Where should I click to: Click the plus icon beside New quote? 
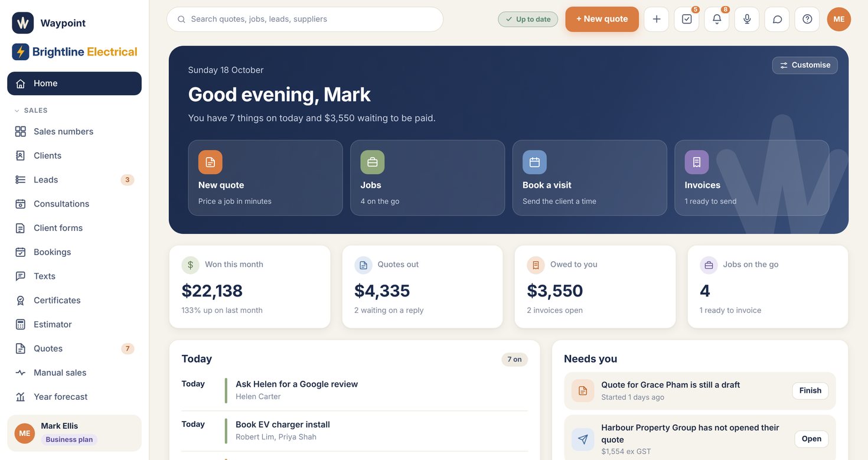[657, 19]
